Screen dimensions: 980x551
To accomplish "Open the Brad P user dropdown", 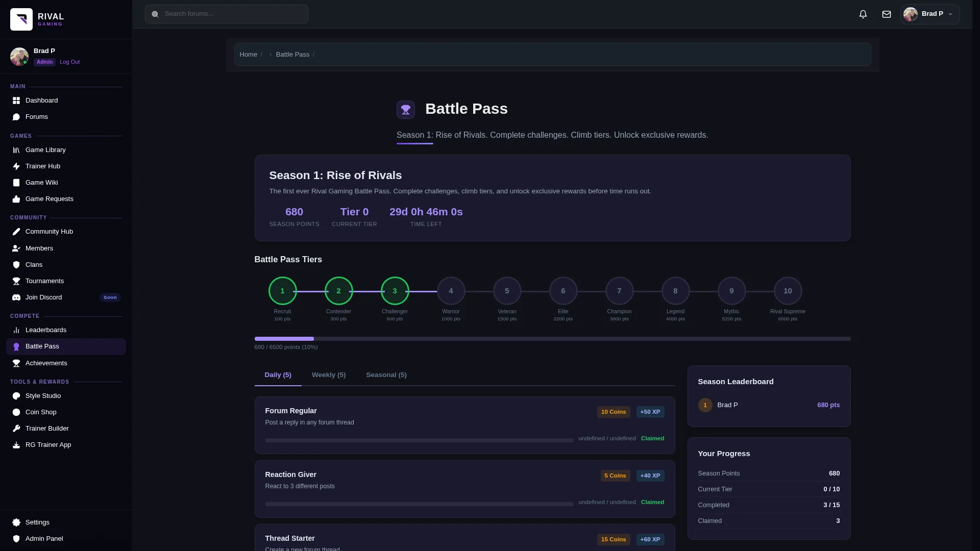I will 929,14.
